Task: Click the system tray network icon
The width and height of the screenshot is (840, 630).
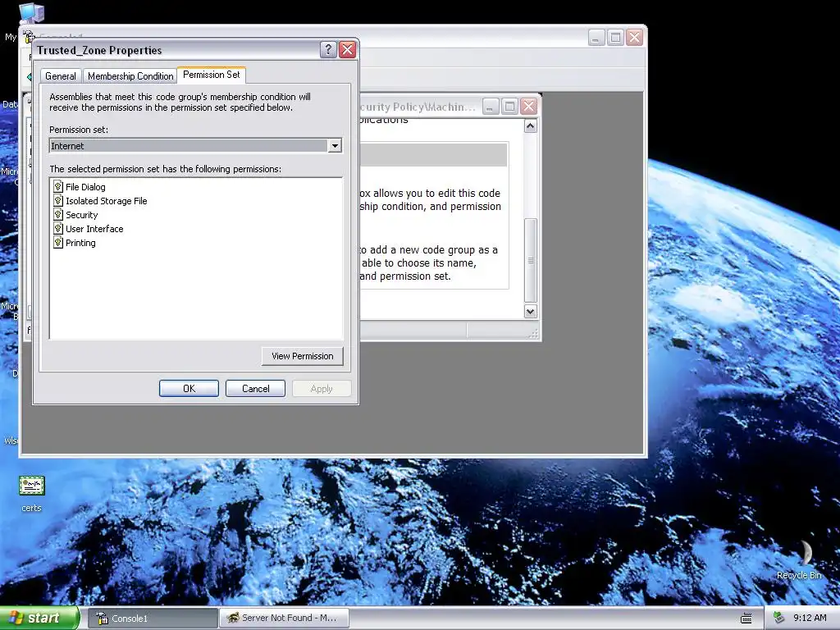Action: (x=779, y=618)
